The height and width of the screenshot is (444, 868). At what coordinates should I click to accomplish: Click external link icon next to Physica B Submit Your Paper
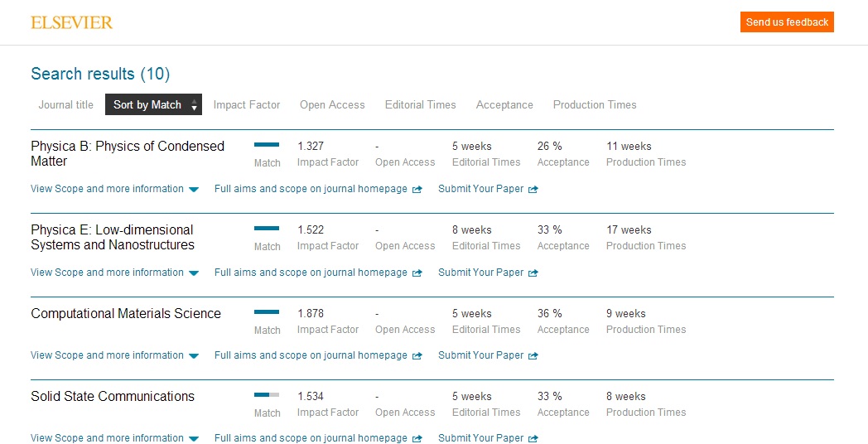point(533,190)
